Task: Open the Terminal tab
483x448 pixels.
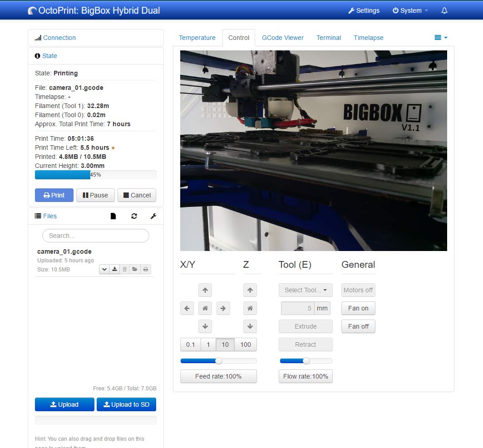Action: point(329,38)
